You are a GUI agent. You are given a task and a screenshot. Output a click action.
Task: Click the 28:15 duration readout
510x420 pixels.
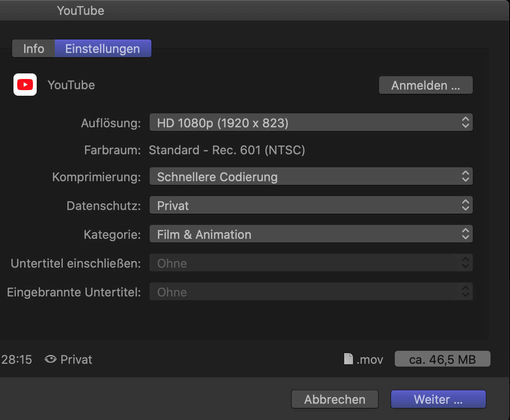tap(17, 360)
